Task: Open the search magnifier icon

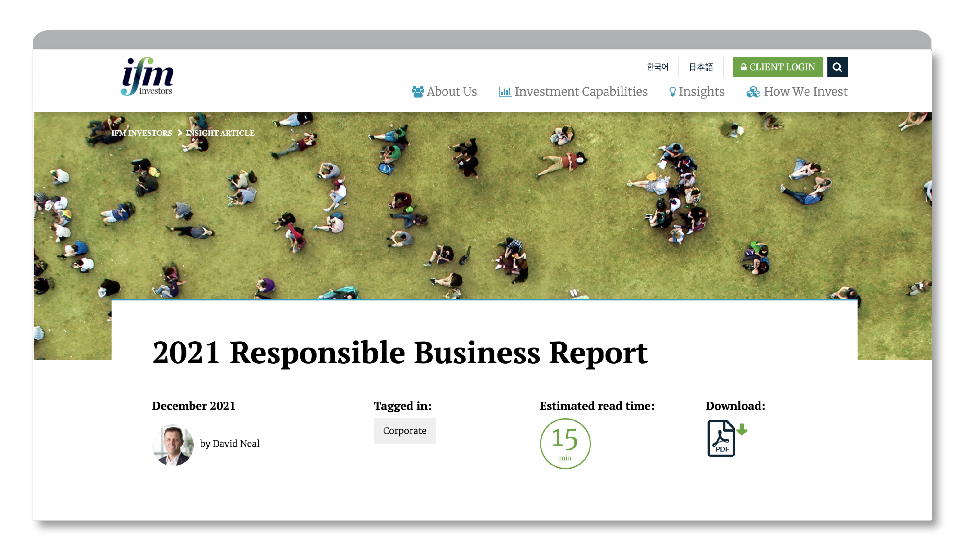Action: pos(837,67)
